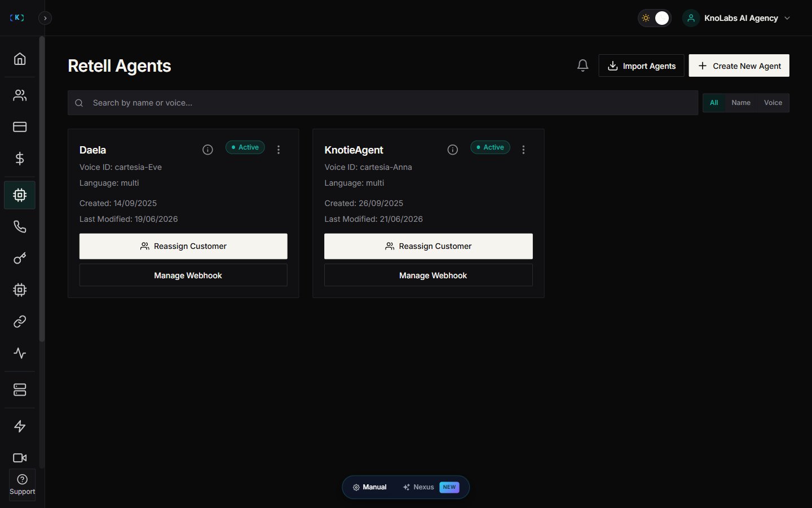Open the activity pulse sidebar icon
Viewport: 812px width, 508px height.
(x=20, y=353)
